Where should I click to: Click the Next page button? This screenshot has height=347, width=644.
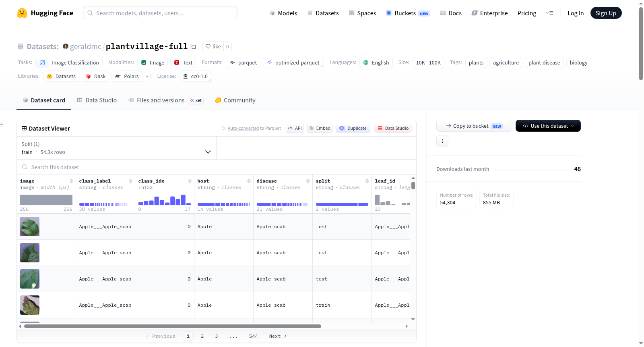(278, 336)
